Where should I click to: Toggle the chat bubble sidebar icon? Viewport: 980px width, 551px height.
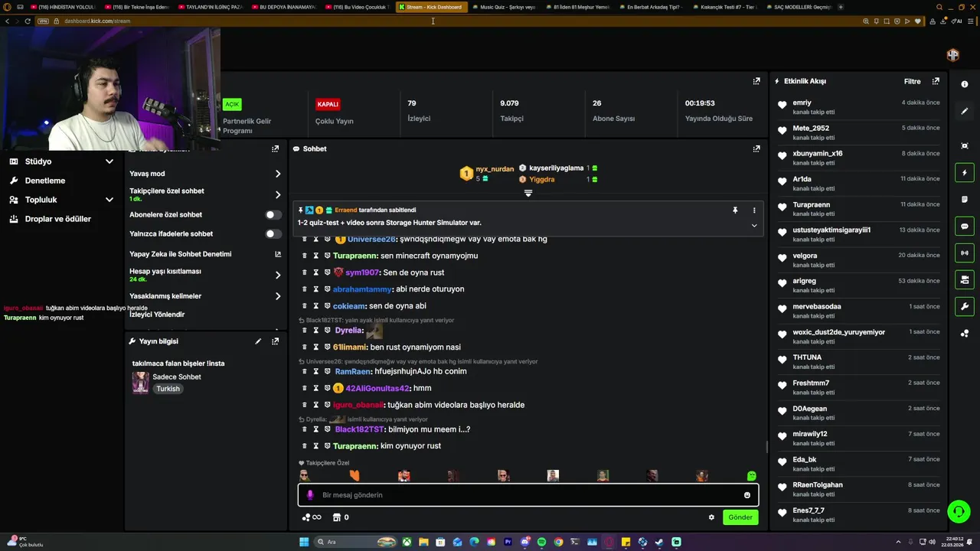click(x=965, y=227)
